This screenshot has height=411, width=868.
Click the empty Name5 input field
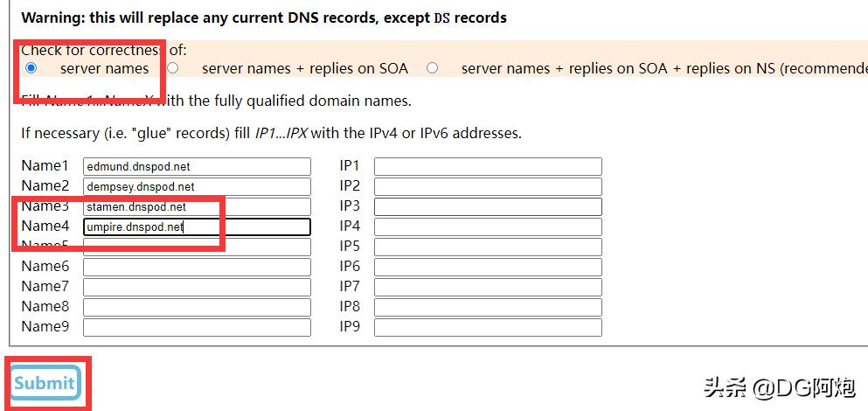tap(197, 247)
